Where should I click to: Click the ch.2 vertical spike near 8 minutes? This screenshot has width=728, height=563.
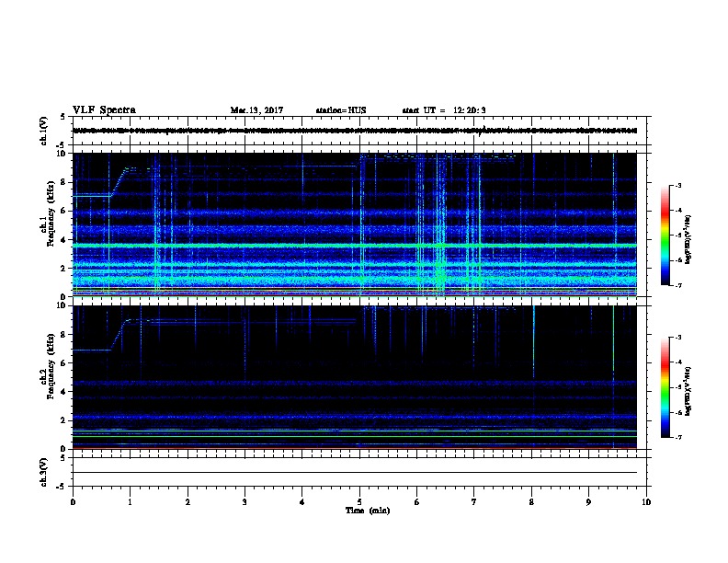533,341
